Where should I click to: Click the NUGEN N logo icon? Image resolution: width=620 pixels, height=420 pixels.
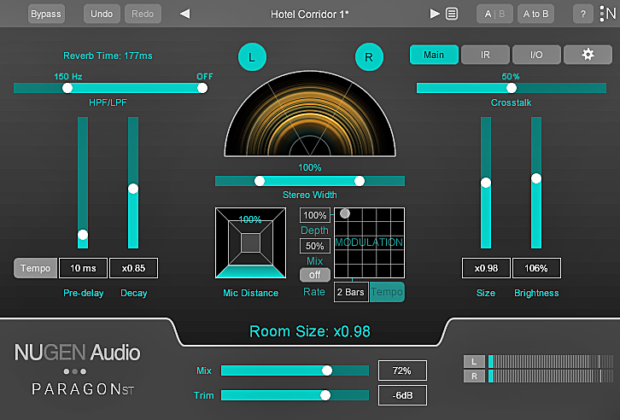(x=608, y=14)
